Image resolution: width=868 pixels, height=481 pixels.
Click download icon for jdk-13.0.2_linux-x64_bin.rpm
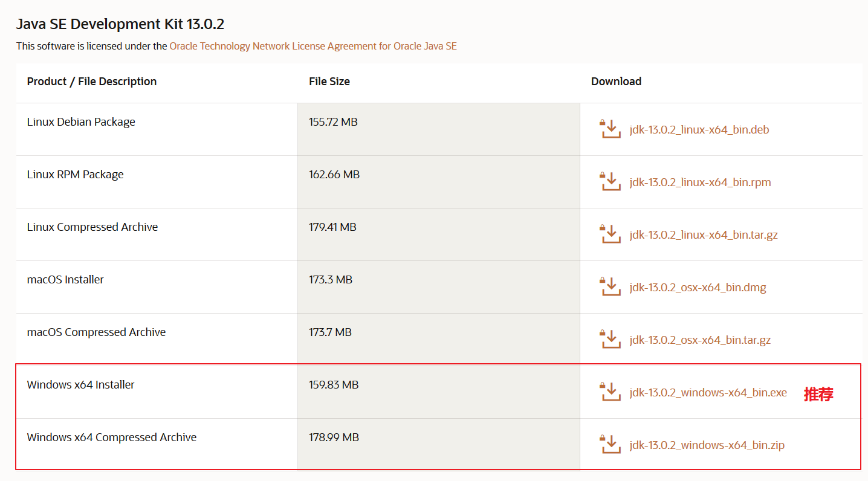click(x=611, y=181)
